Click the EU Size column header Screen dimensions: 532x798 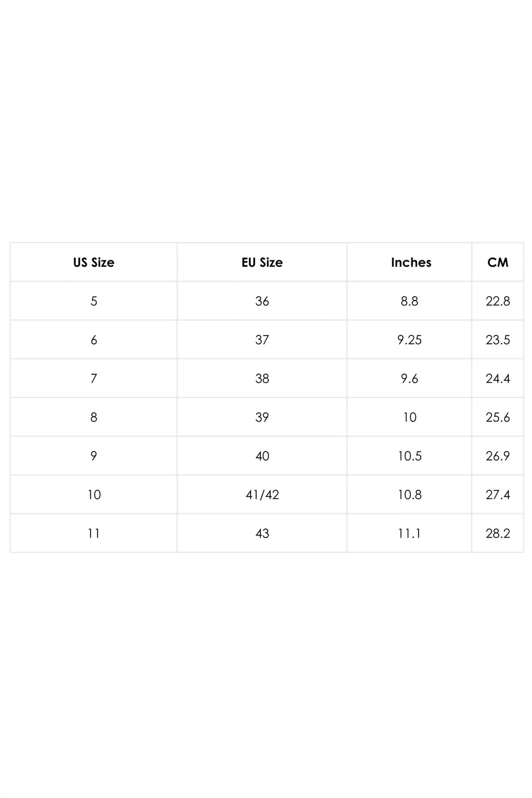(x=262, y=262)
